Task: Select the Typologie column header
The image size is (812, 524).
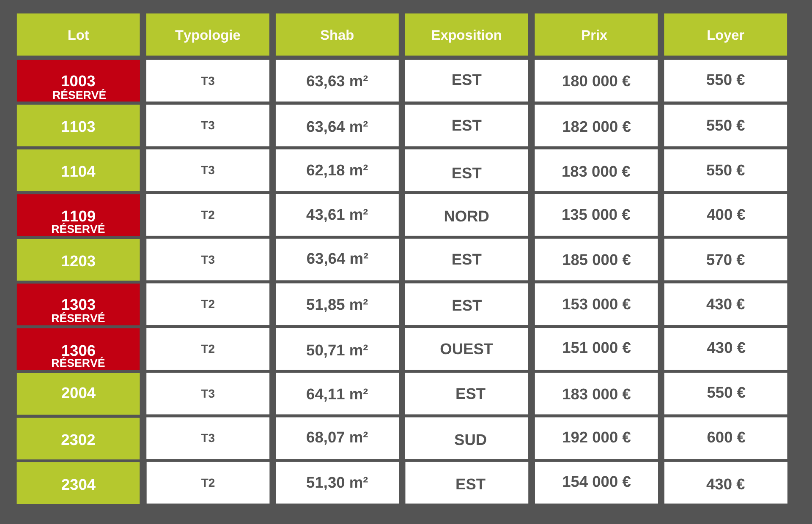Action: (x=208, y=35)
